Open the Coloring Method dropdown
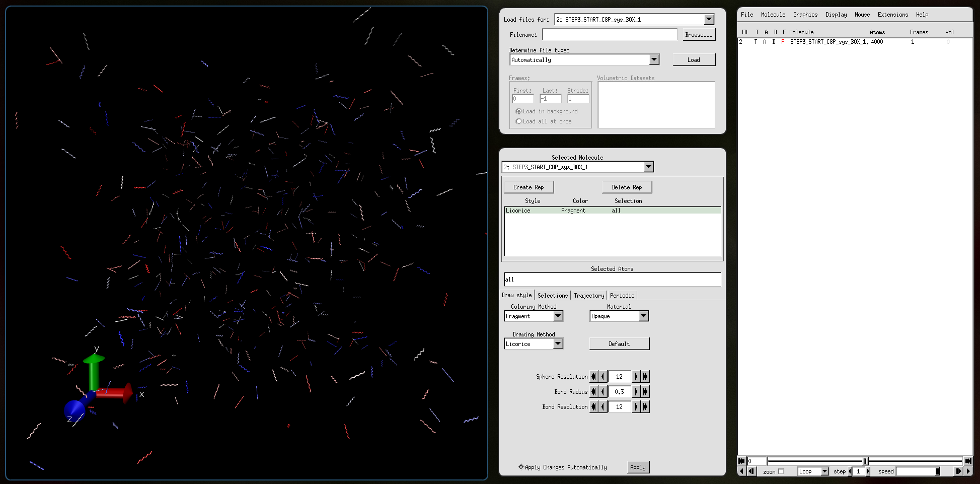The image size is (980, 484). pos(558,316)
